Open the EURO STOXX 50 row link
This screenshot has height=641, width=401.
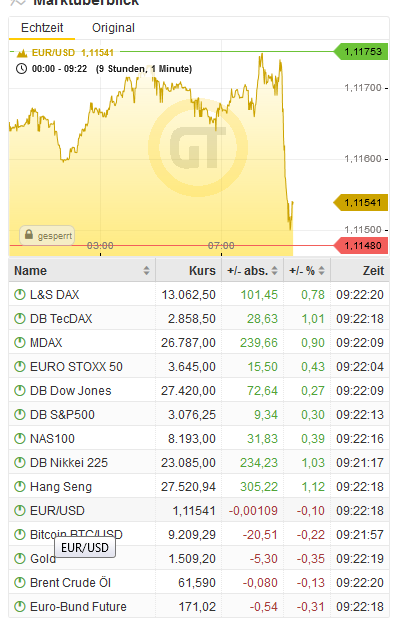point(76,367)
